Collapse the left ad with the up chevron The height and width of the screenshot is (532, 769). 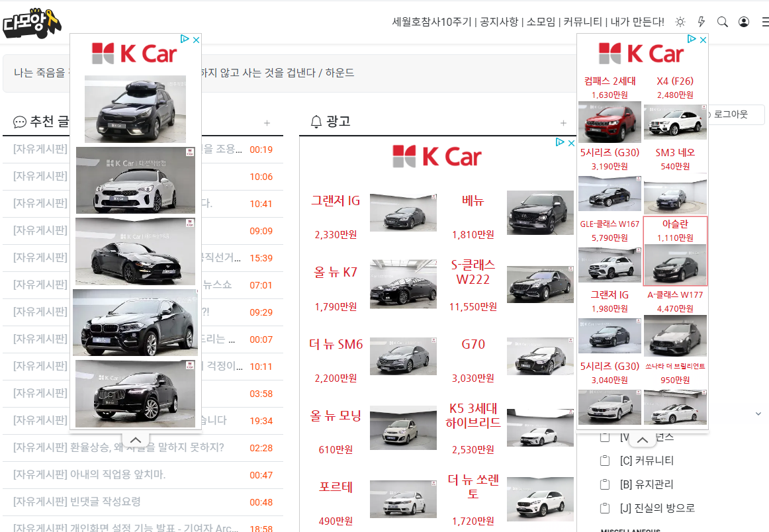(136, 440)
